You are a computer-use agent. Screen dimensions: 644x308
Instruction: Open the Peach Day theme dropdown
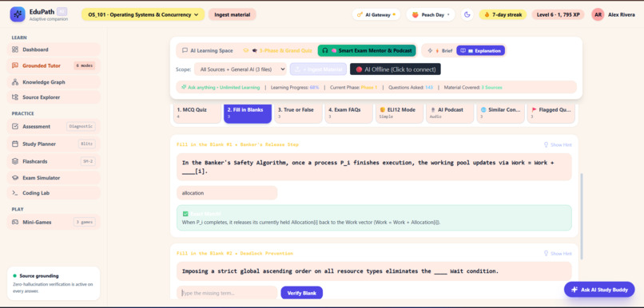(x=431, y=14)
